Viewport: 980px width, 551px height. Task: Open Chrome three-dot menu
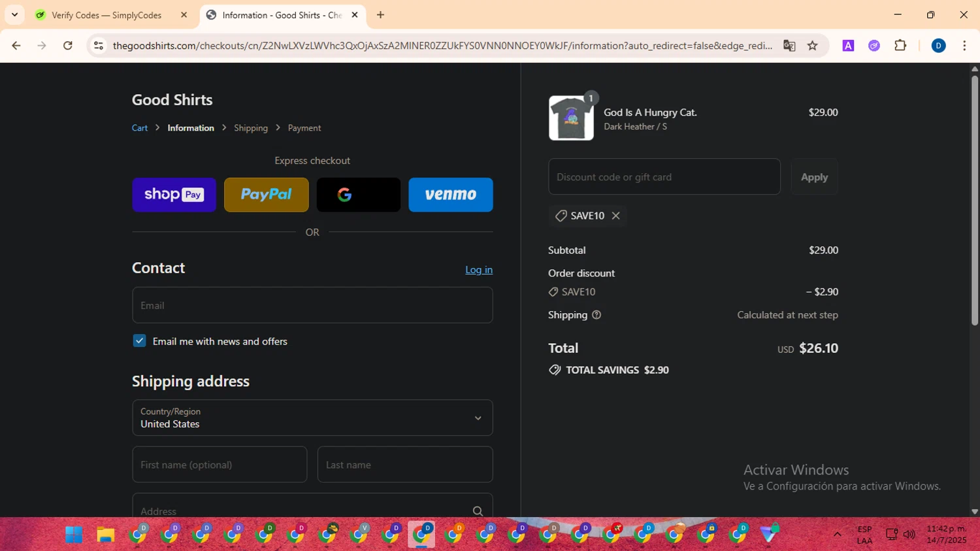click(x=964, y=46)
